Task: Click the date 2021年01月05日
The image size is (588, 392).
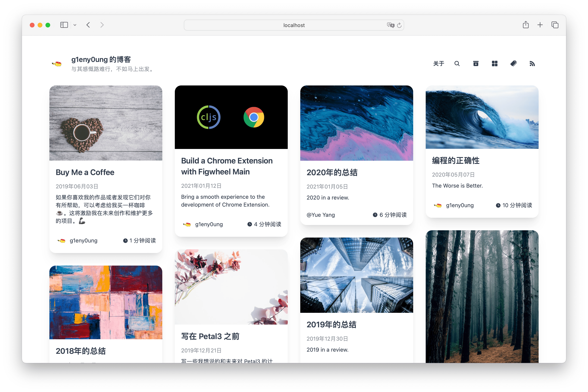Action: [327, 187]
